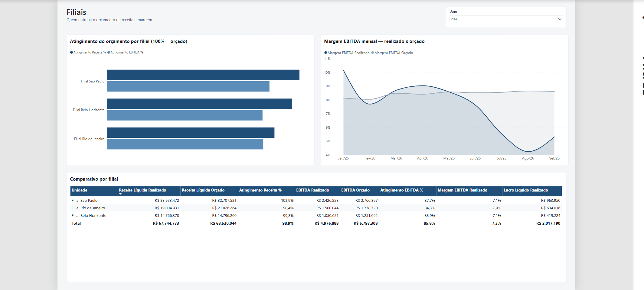This screenshot has height=290, width=644.
Task: Select the Margem EBITDA Realizado legend marker
Action: 326,53
